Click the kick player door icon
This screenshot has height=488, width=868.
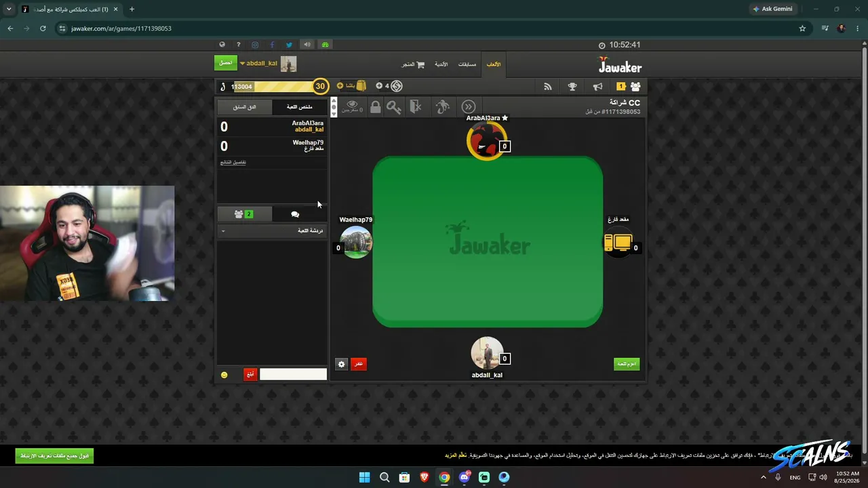(x=416, y=106)
